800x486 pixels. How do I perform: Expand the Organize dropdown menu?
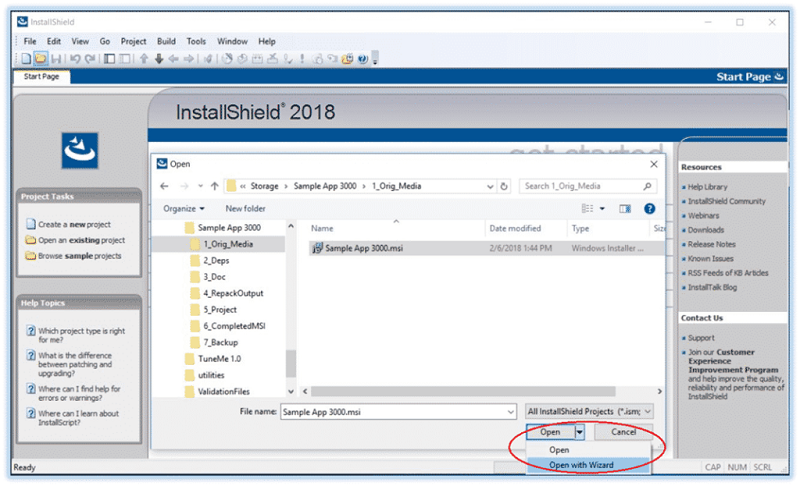(x=185, y=209)
